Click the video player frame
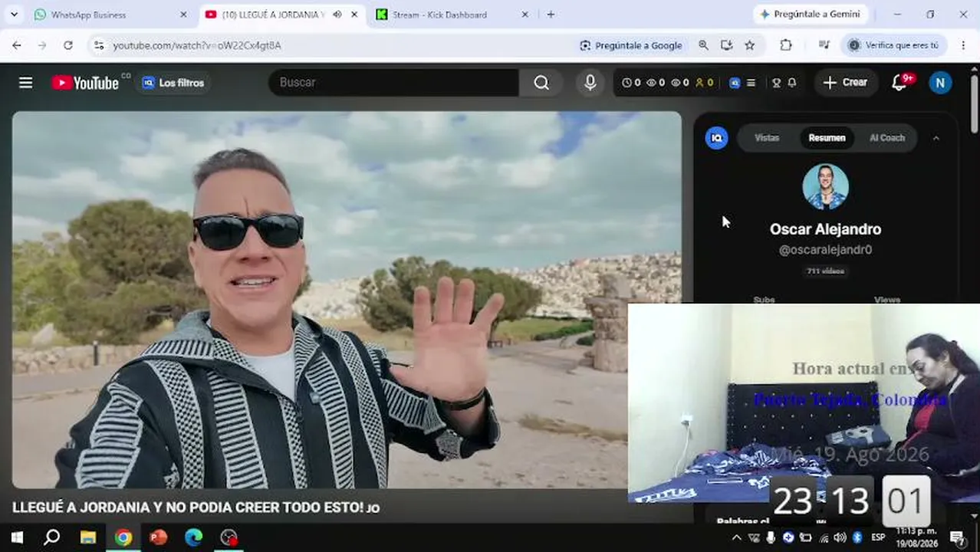The width and height of the screenshot is (980, 552). pos(347,300)
